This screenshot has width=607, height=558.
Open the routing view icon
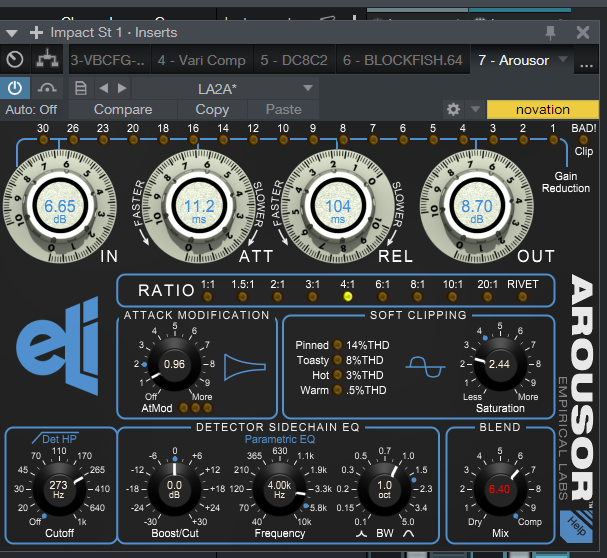[47, 60]
